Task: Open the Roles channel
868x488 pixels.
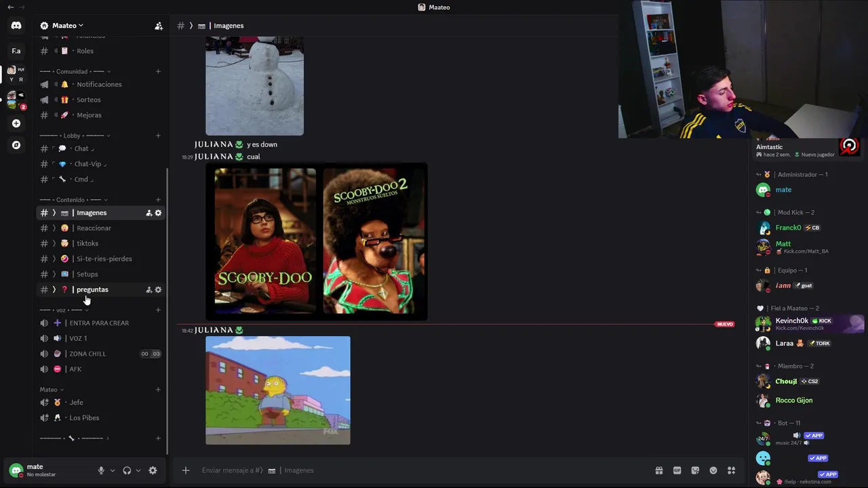Action: tap(101, 51)
